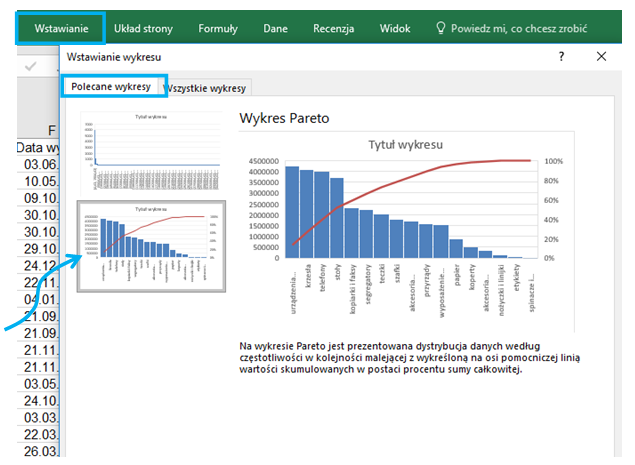Select the cell showing 03.06.
635x465 pixels.
(38, 164)
